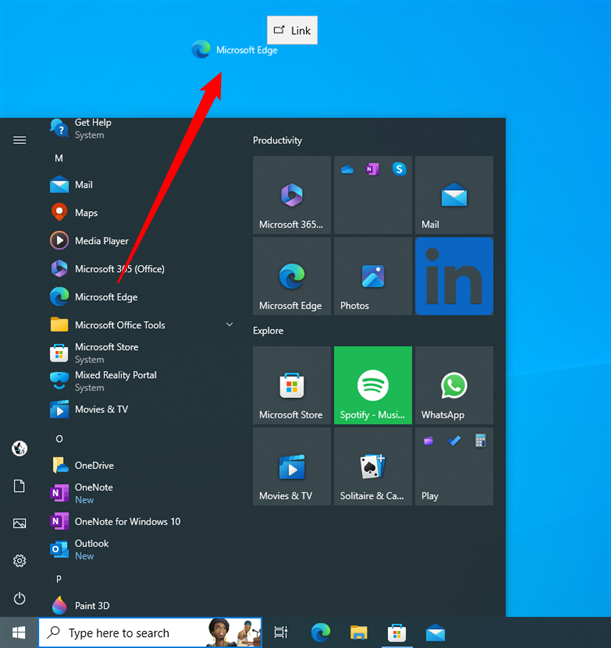
Task: Open File Explorer from the taskbar
Action: click(358, 632)
